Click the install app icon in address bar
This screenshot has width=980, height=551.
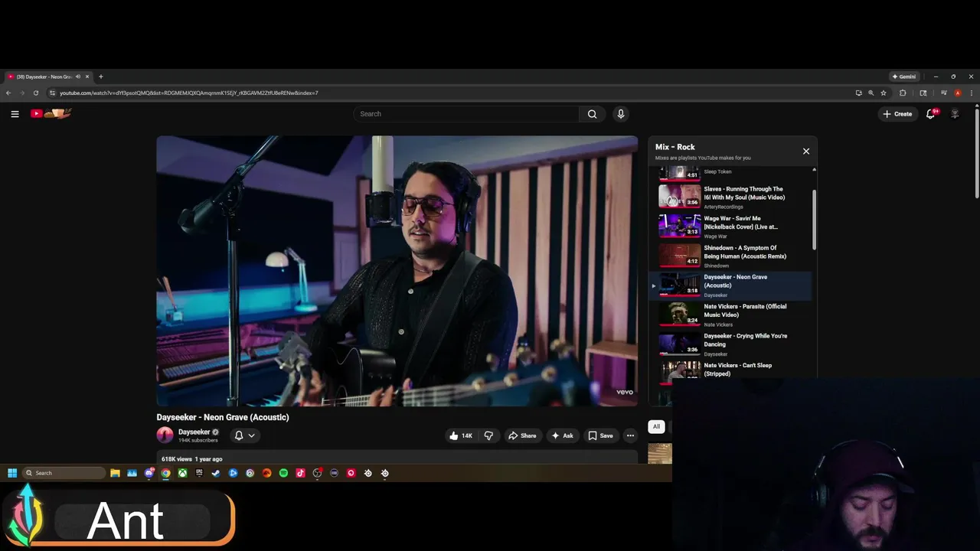point(859,93)
